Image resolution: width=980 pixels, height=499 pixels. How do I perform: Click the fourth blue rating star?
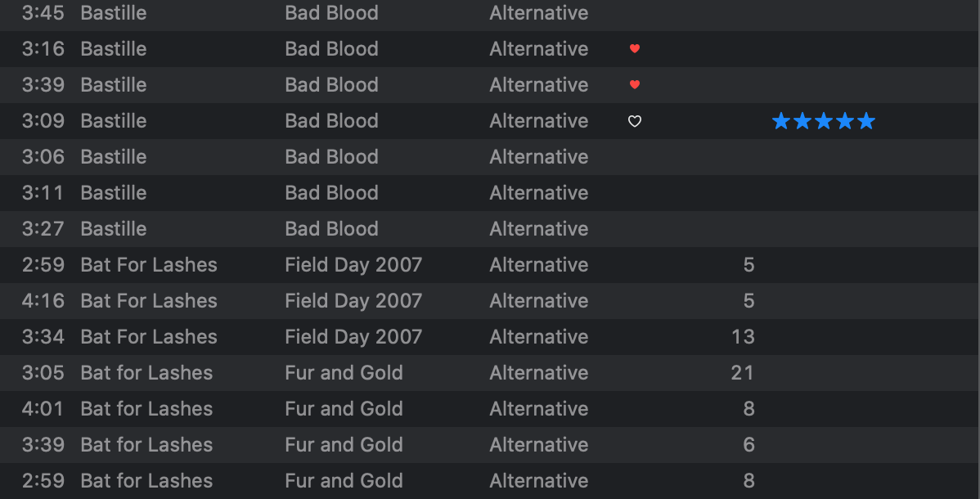coord(845,121)
